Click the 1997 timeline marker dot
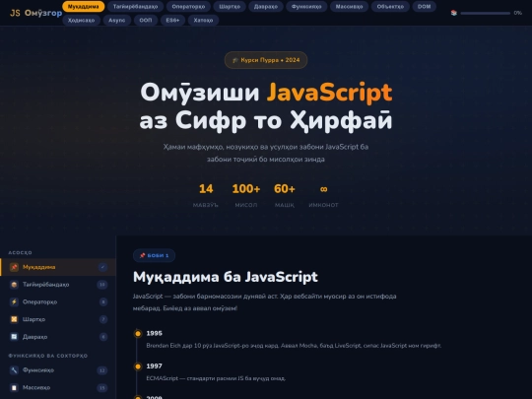This screenshot has width=532, height=399. point(138,366)
